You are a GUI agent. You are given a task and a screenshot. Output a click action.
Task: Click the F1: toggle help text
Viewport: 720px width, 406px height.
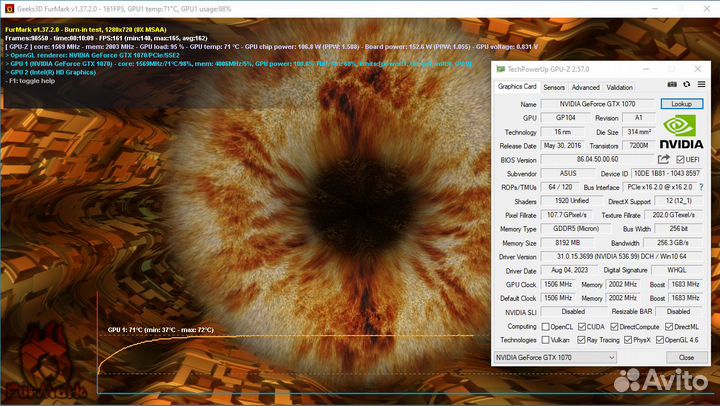30,81
